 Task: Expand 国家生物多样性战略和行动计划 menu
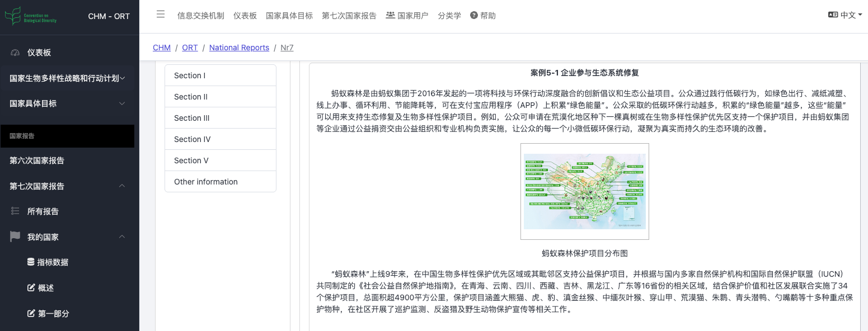67,78
